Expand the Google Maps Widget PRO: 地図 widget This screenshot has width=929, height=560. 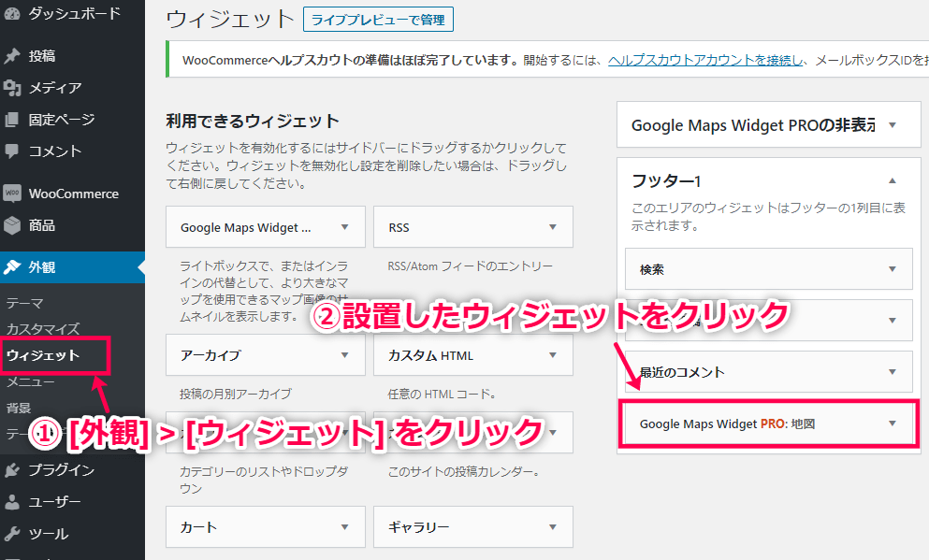892,424
